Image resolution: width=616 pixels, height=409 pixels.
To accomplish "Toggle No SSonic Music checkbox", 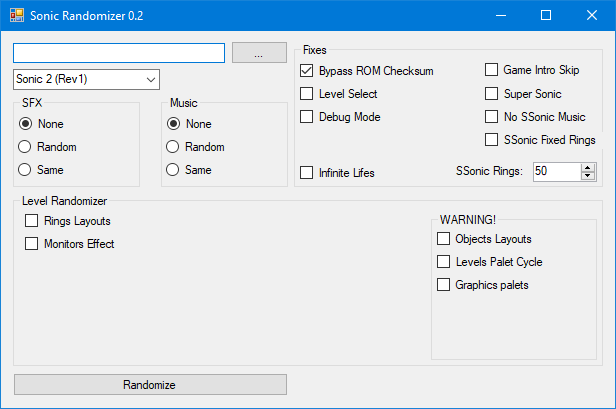I will click(492, 117).
